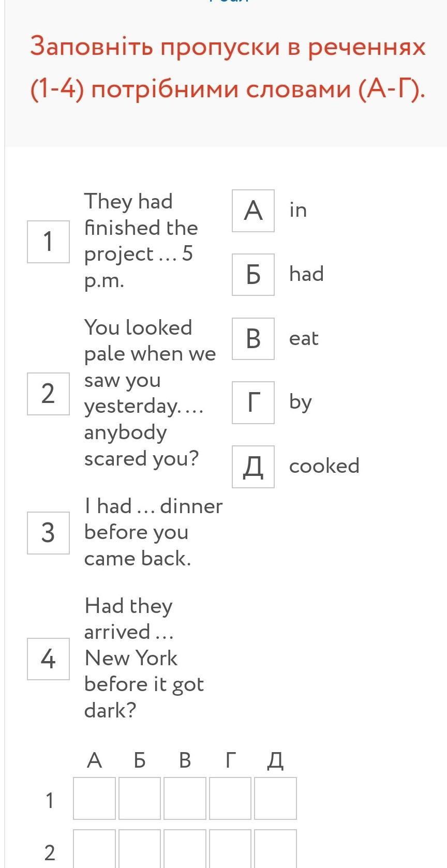Click the sentence "I had … dinner before you came back"
This screenshot has width=447, height=868.
[x=153, y=532]
